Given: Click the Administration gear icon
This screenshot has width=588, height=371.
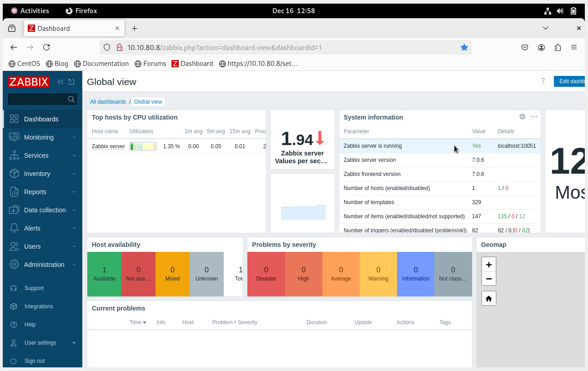Looking at the screenshot, I should (14, 264).
